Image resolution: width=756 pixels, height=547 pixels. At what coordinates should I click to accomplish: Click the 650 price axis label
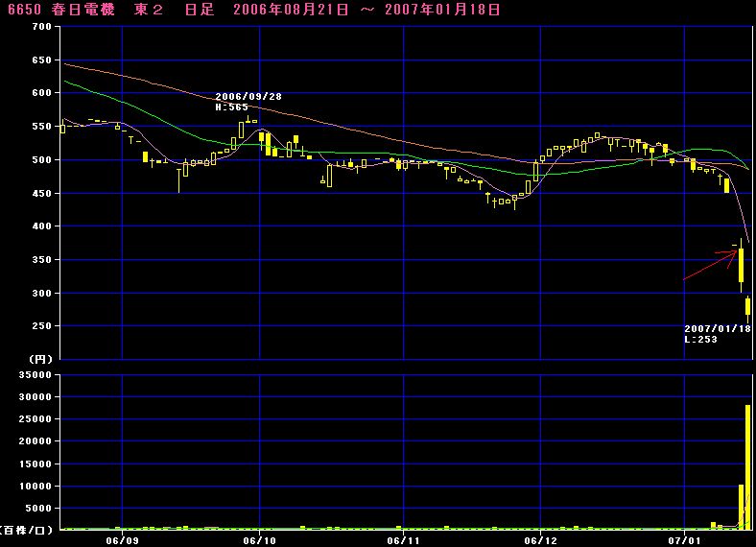42,60
